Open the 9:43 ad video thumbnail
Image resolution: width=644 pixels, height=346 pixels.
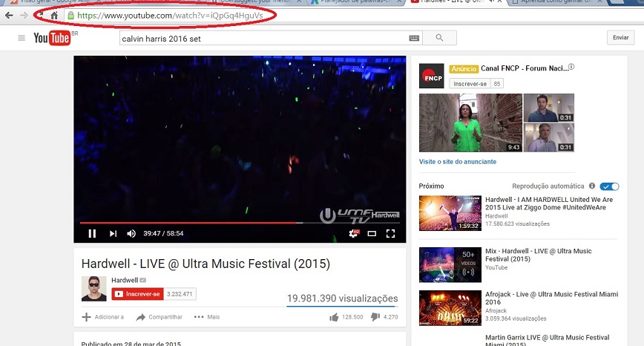(470, 123)
